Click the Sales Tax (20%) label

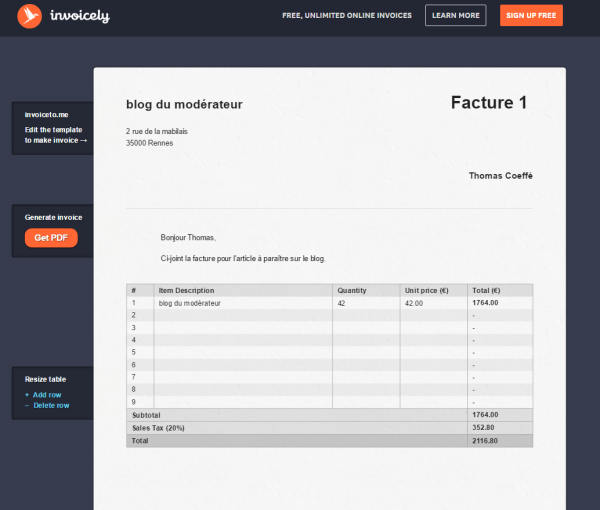coord(158,428)
